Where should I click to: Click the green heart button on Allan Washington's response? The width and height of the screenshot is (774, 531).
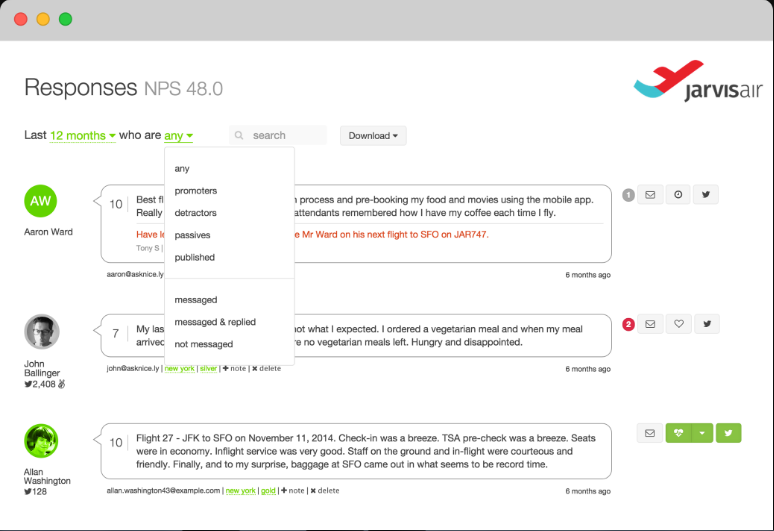[x=679, y=433]
